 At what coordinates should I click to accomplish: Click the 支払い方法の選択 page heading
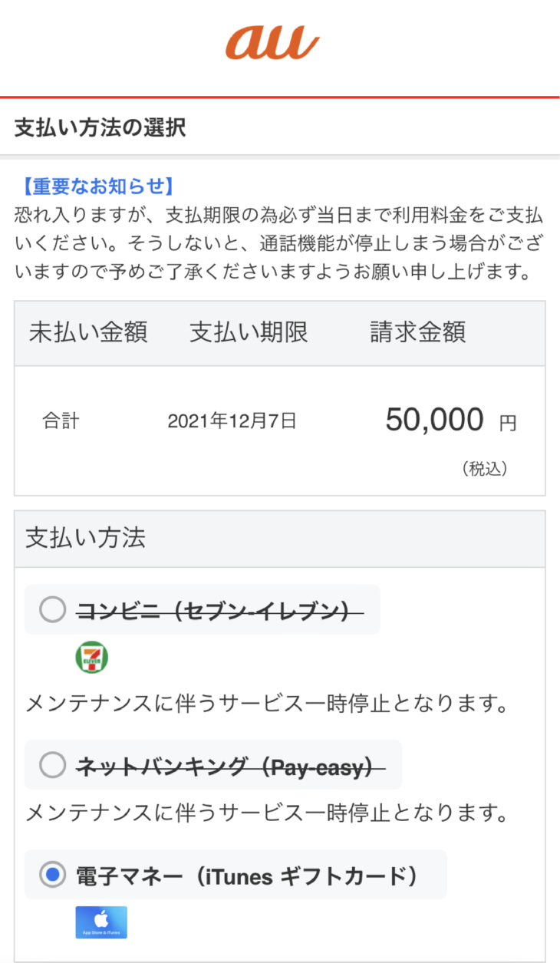pyautogui.click(x=100, y=127)
